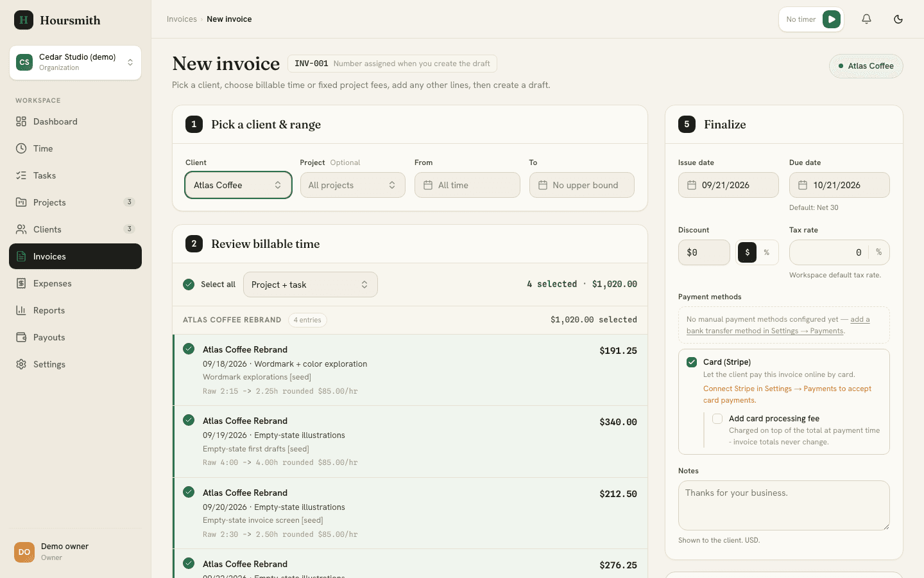The height and width of the screenshot is (578, 924).
Task: Open the Client dropdown showing Atlas Coffee
Action: click(x=238, y=185)
